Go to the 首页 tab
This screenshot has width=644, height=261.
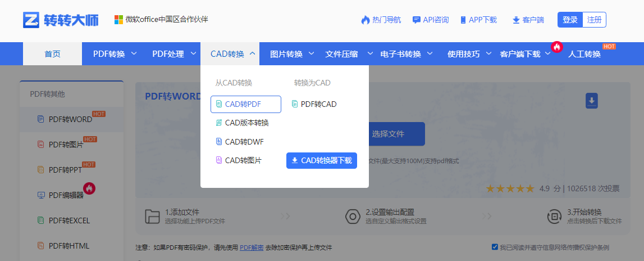pos(53,53)
